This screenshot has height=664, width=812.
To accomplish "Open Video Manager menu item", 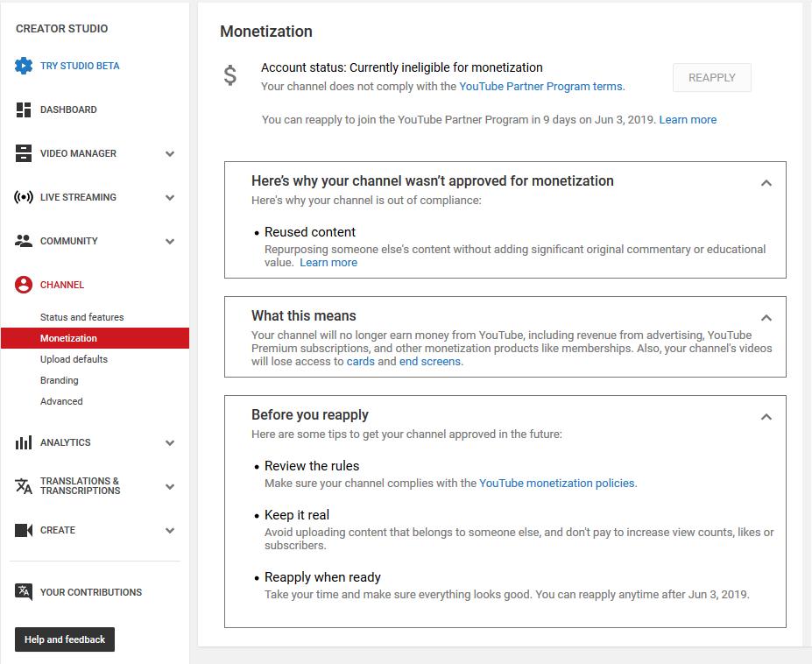I will click(78, 153).
